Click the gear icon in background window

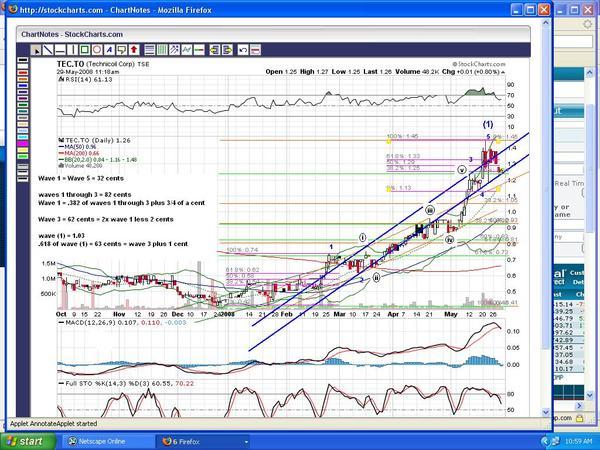point(587,24)
